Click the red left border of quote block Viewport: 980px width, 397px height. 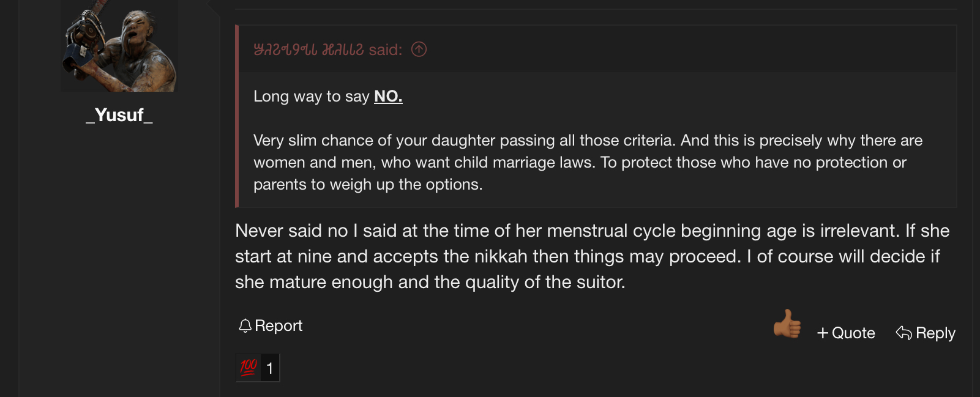click(237, 116)
